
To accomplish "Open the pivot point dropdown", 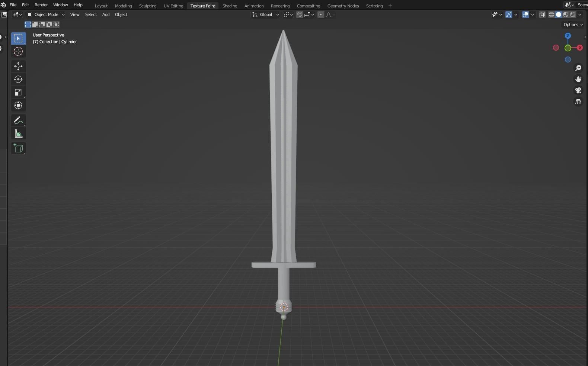I will 288,15.
